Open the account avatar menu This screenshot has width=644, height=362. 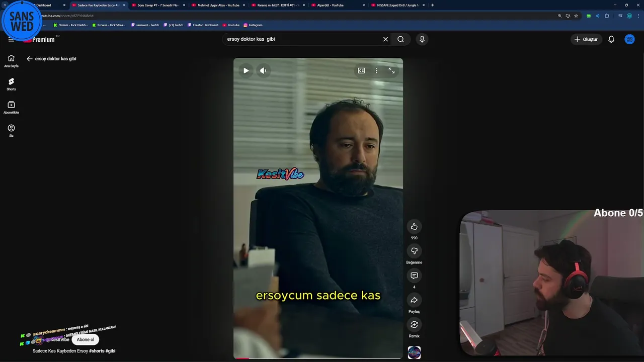pos(629,39)
